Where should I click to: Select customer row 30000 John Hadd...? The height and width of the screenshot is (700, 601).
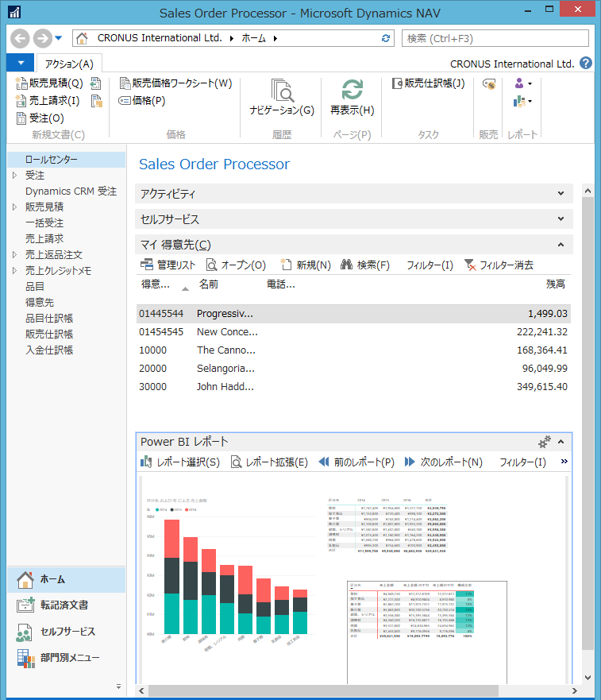tap(353, 387)
